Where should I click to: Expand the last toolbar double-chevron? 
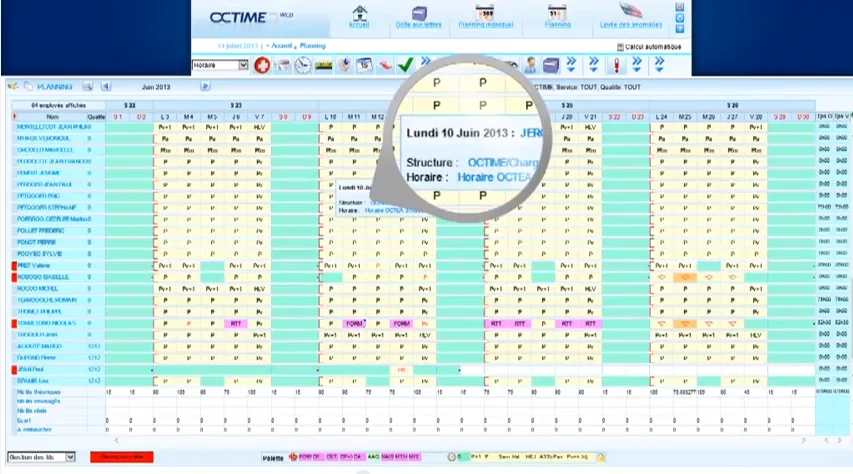click(659, 65)
